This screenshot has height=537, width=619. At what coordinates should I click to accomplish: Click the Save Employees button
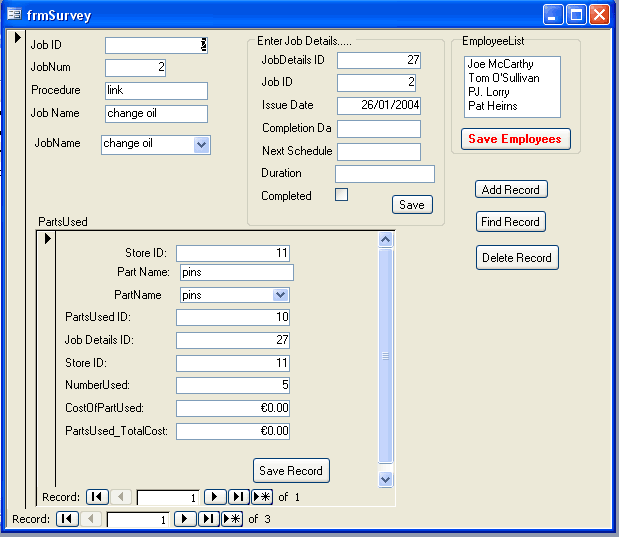(515, 139)
